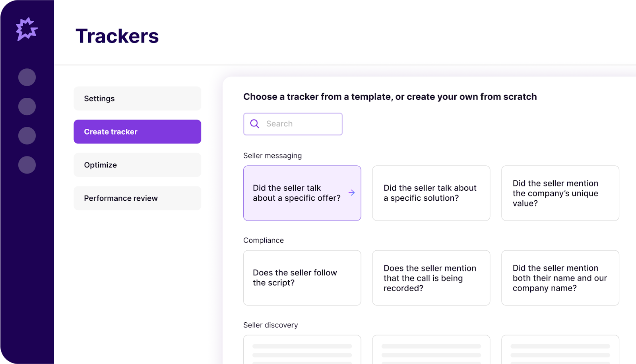
Task: Open the Settings section
Action: [x=137, y=98]
